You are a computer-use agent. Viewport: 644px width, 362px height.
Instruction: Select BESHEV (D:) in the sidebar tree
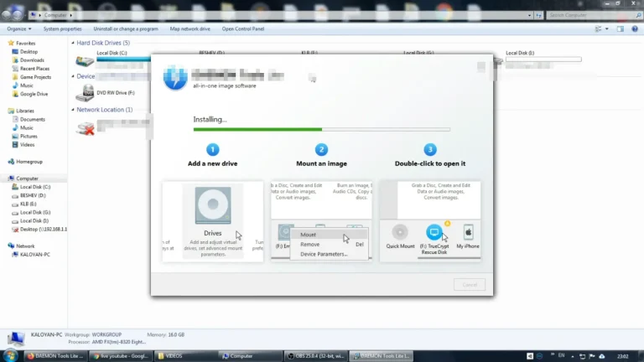(x=33, y=195)
